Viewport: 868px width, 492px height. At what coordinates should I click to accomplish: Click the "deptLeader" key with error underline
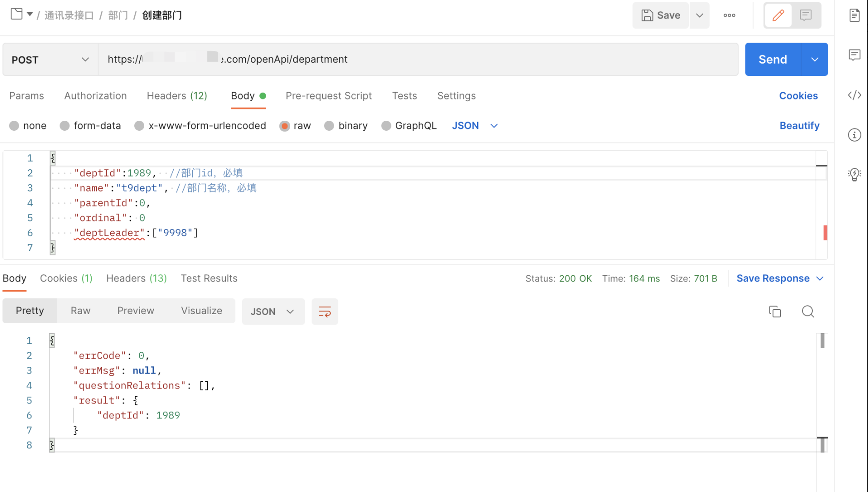coord(109,233)
